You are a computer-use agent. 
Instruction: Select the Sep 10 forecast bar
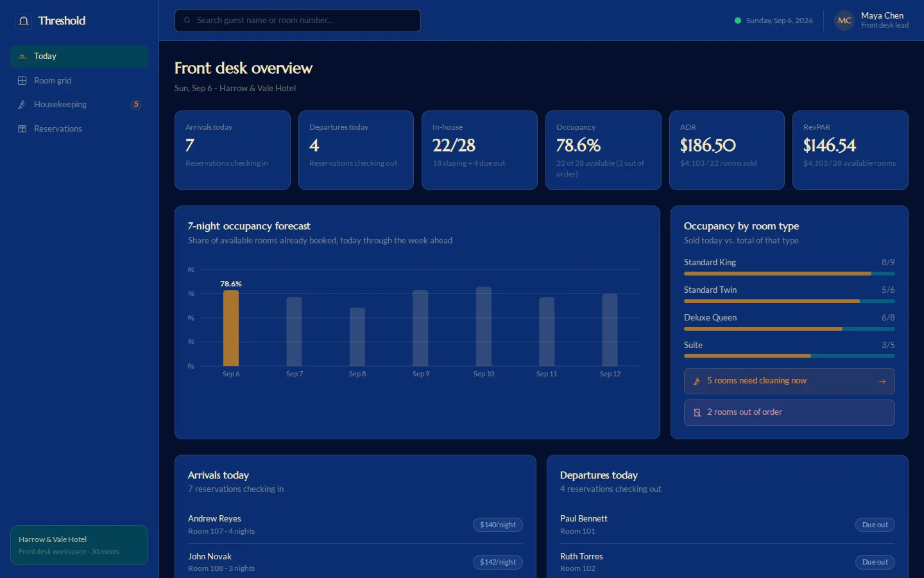[484, 327]
